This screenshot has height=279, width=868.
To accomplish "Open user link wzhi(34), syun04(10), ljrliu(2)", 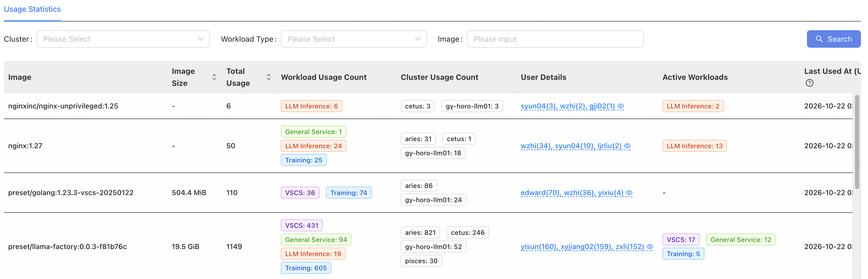I will click(x=571, y=146).
